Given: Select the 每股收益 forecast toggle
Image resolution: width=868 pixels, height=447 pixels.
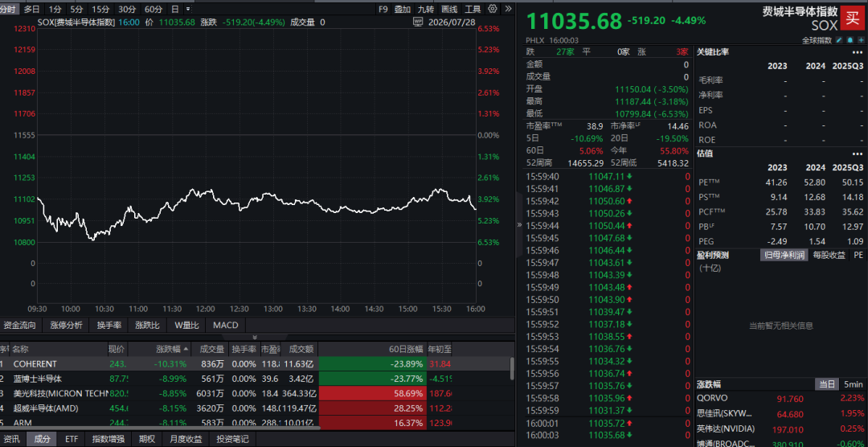Looking at the screenshot, I should tap(829, 255).
